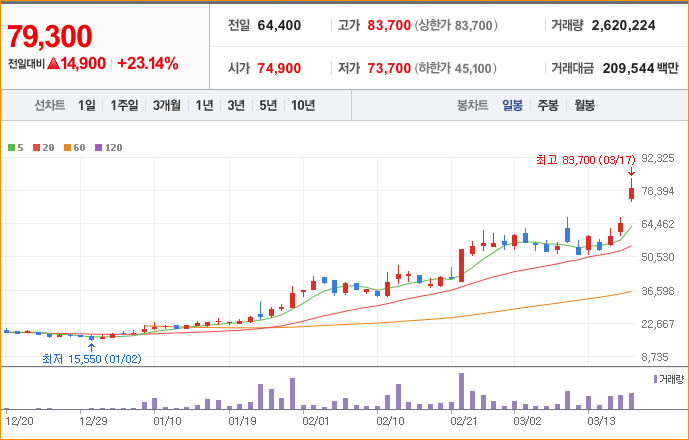
Task: Choose the 10년 chart period
Action: coord(303,105)
